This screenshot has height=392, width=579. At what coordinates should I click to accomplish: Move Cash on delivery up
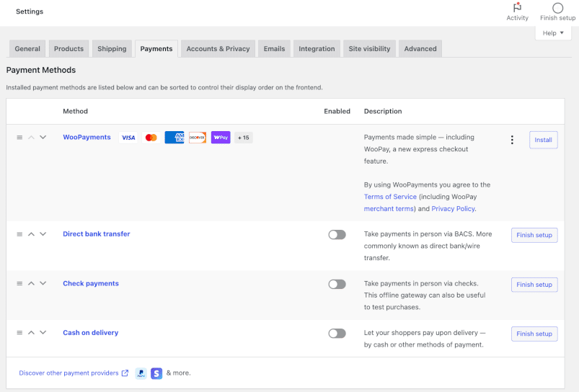(x=32, y=333)
